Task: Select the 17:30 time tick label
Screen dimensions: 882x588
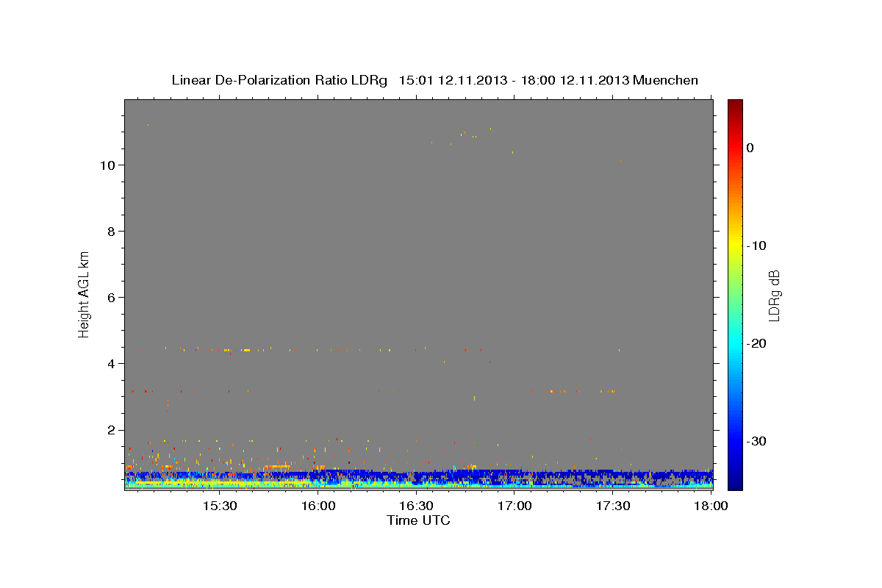Action: (x=613, y=506)
